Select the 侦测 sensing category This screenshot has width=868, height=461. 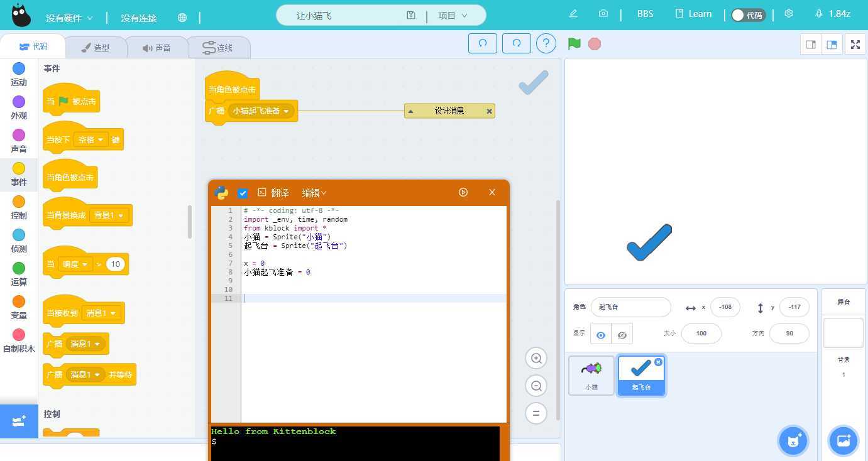click(19, 241)
